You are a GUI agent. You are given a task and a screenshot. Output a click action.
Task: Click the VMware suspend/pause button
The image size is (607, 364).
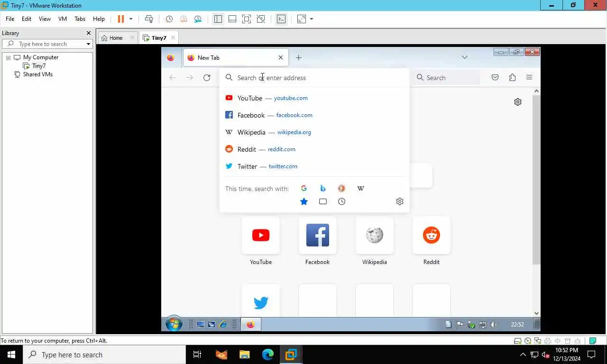(x=120, y=19)
